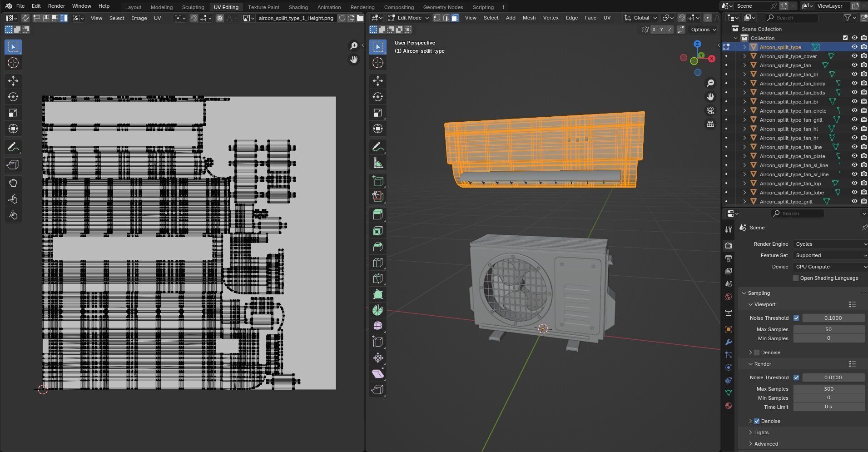The image size is (868, 452).
Task: Open the Render properties tab
Action: [729, 246]
